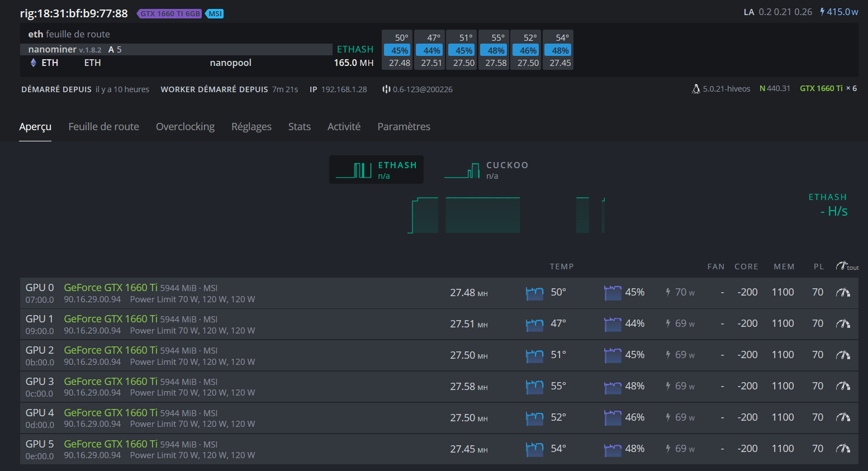Open GPU 3 fan chart icon (48%)

click(x=613, y=387)
